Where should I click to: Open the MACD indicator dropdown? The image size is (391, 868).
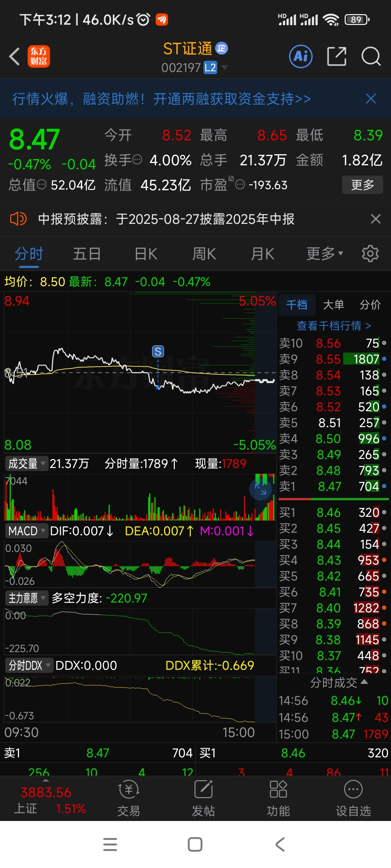[x=26, y=531]
